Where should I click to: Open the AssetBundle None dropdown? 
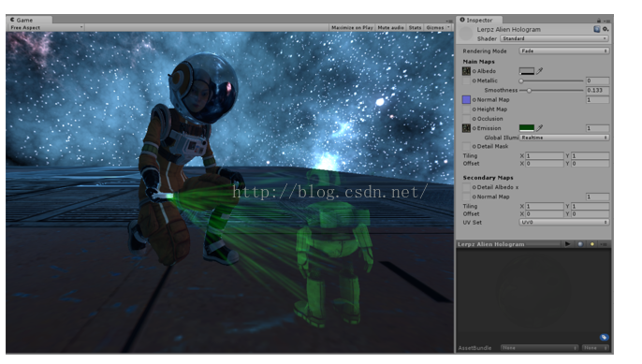click(539, 347)
